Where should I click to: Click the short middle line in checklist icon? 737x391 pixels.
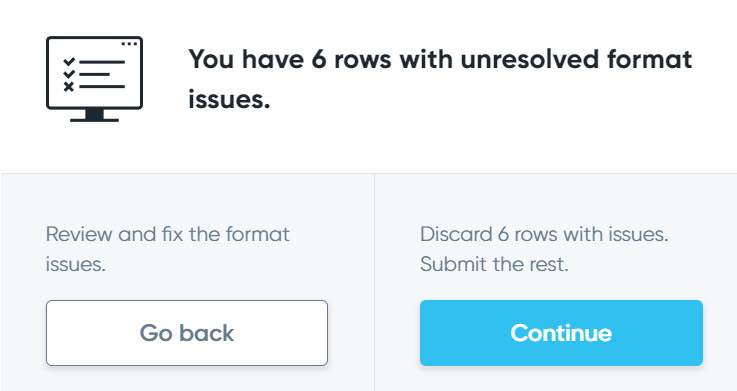tap(94, 74)
